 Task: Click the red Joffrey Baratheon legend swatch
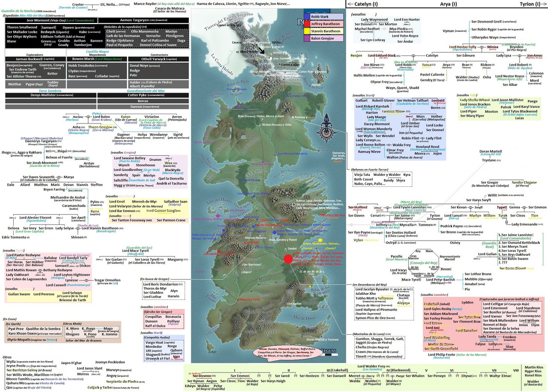[307, 24]
